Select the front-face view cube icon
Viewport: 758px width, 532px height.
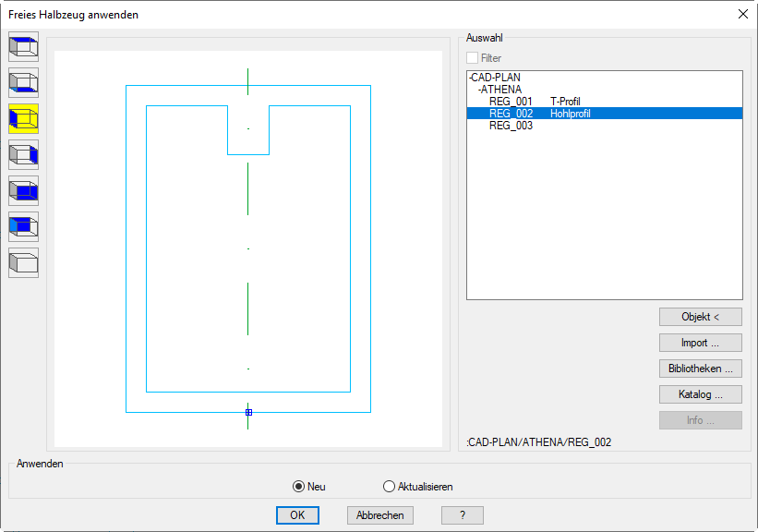[23, 191]
